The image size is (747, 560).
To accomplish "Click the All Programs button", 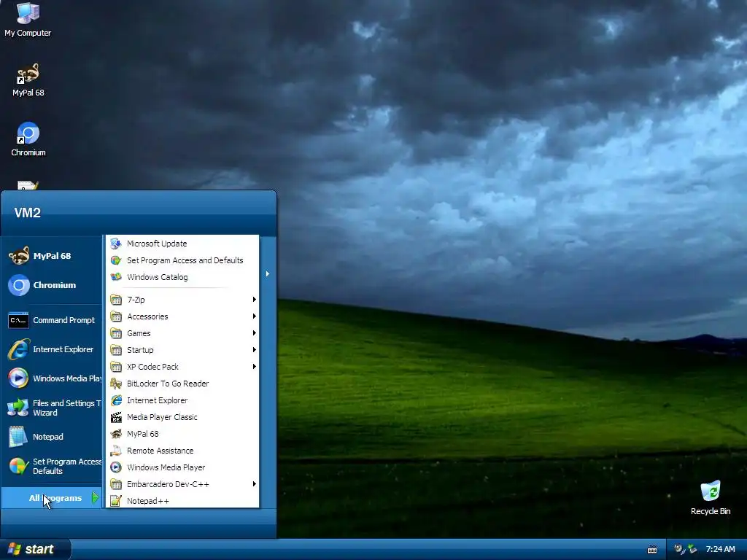I will (x=52, y=498).
